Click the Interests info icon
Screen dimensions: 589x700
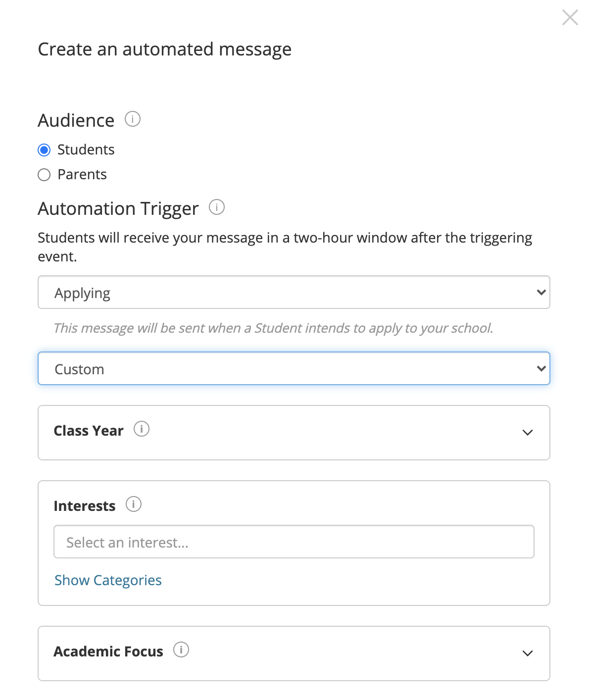coord(134,504)
